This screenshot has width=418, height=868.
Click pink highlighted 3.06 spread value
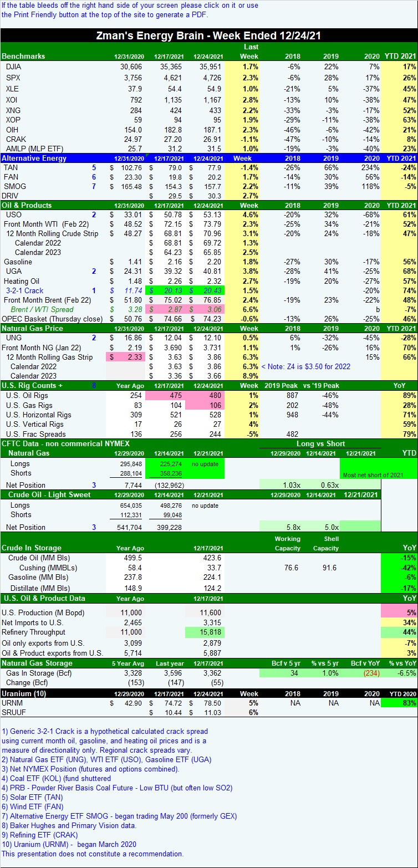[x=205, y=309]
